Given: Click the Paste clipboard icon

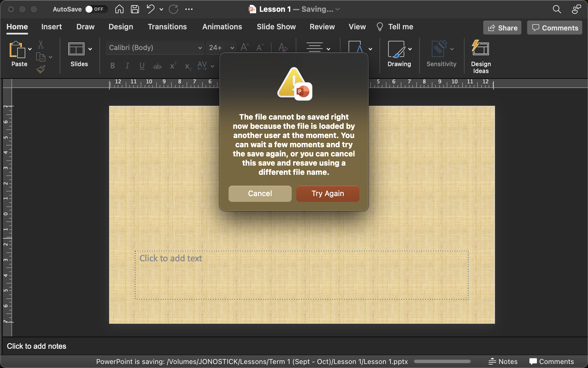Looking at the screenshot, I should pos(17,50).
